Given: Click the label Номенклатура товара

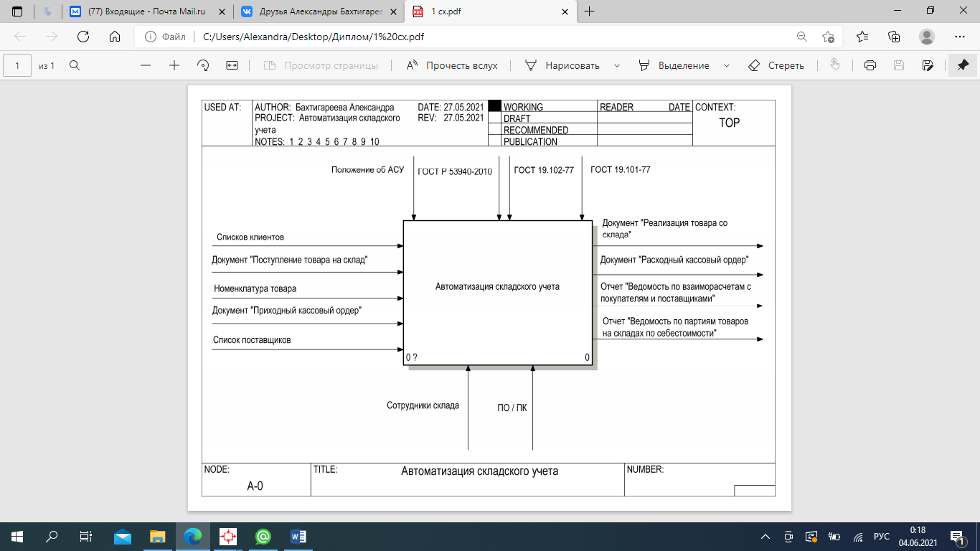Looking at the screenshot, I should (255, 288).
